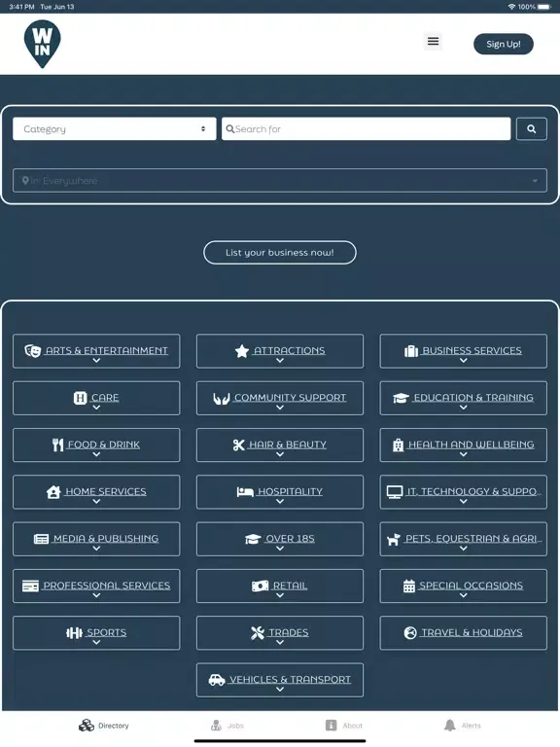Image resolution: width=560 pixels, height=747 pixels.
Task: Click the banknote icon for Retail
Action: coord(260,586)
